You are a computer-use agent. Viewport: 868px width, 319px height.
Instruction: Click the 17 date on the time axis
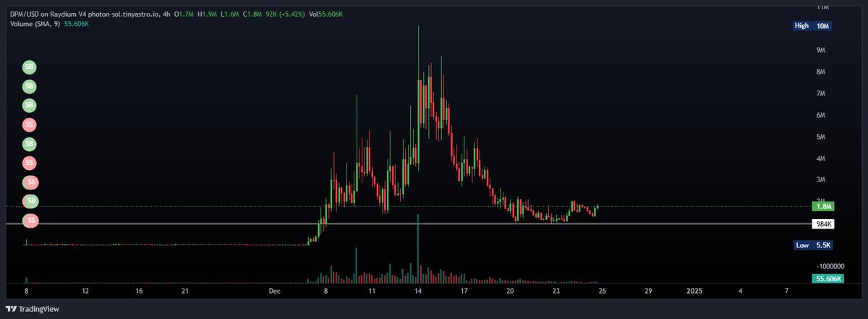click(x=464, y=291)
